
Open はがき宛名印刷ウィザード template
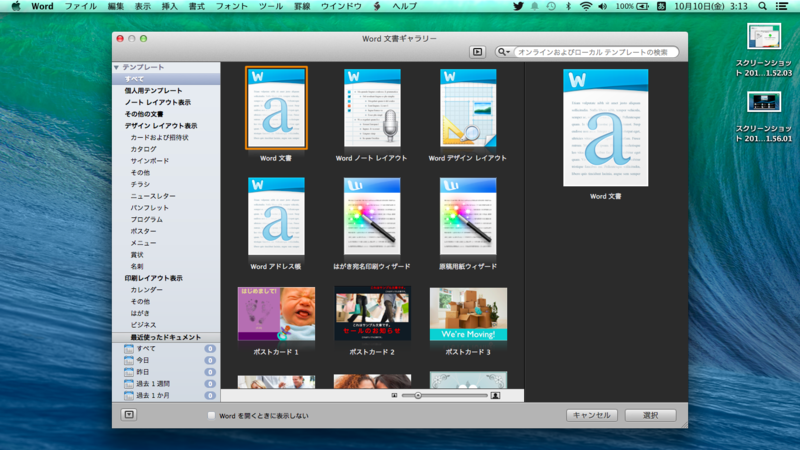pos(372,216)
